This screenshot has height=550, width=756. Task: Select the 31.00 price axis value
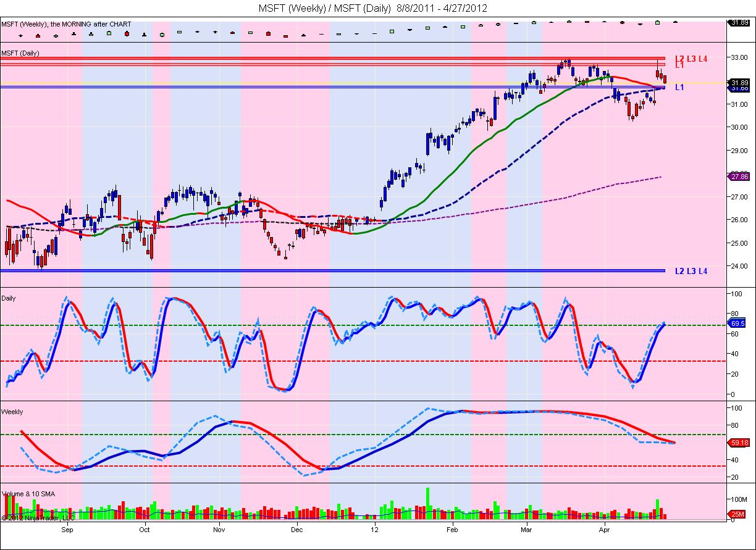click(x=739, y=104)
